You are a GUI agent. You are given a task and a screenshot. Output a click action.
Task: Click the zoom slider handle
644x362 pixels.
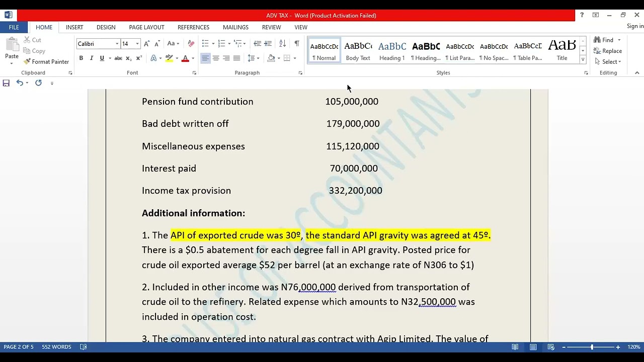click(x=592, y=347)
